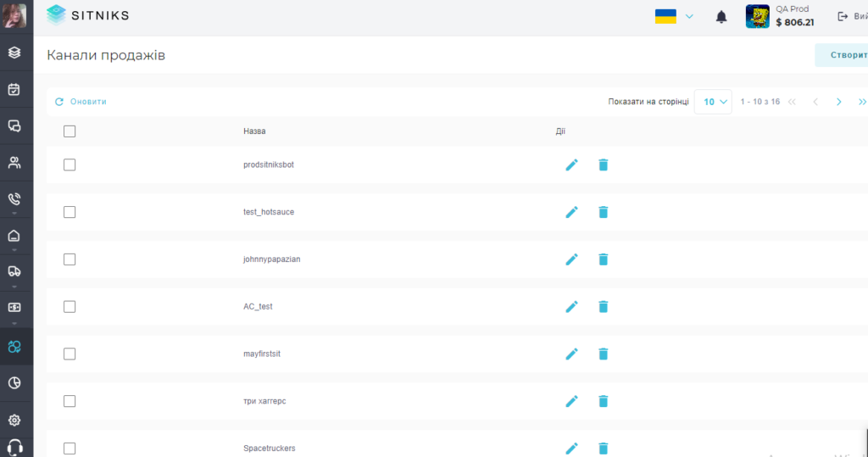Image resolution: width=868 pixels, height=457 pixels.
Task: Edit the mayfirstsit channel
Action: [571, 354]
